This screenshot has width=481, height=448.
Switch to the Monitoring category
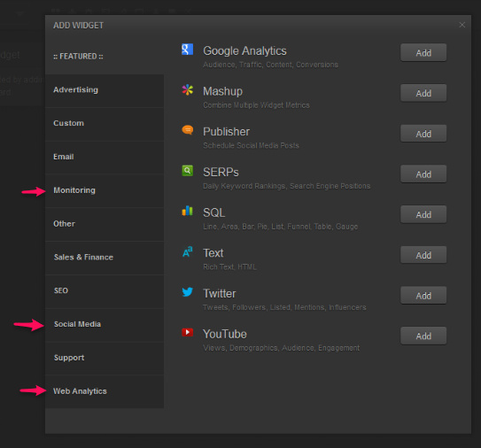pyautogui.click(x=105, y=190)
